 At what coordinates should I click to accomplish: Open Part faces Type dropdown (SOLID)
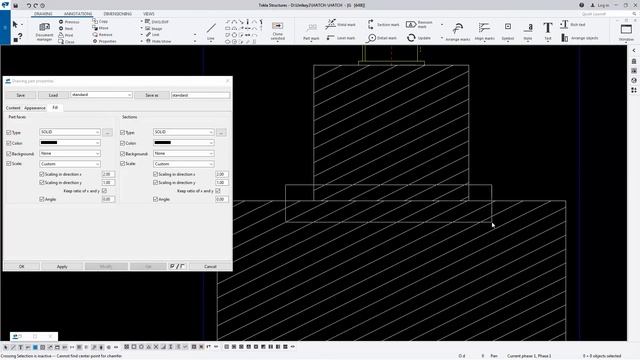click(x=70, y=132)
